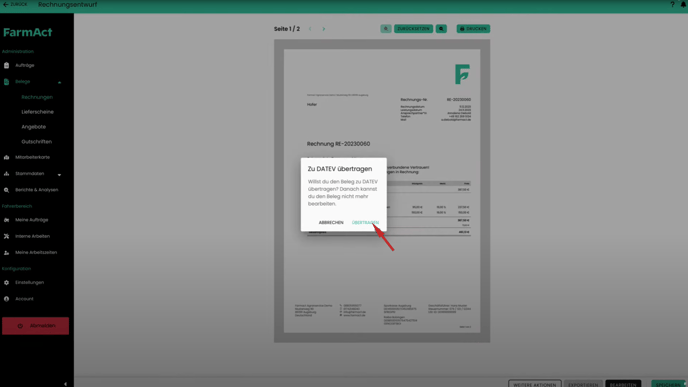Collapse the sidebar with bottom arrow

pyautogui.click(x=65, y=384)
